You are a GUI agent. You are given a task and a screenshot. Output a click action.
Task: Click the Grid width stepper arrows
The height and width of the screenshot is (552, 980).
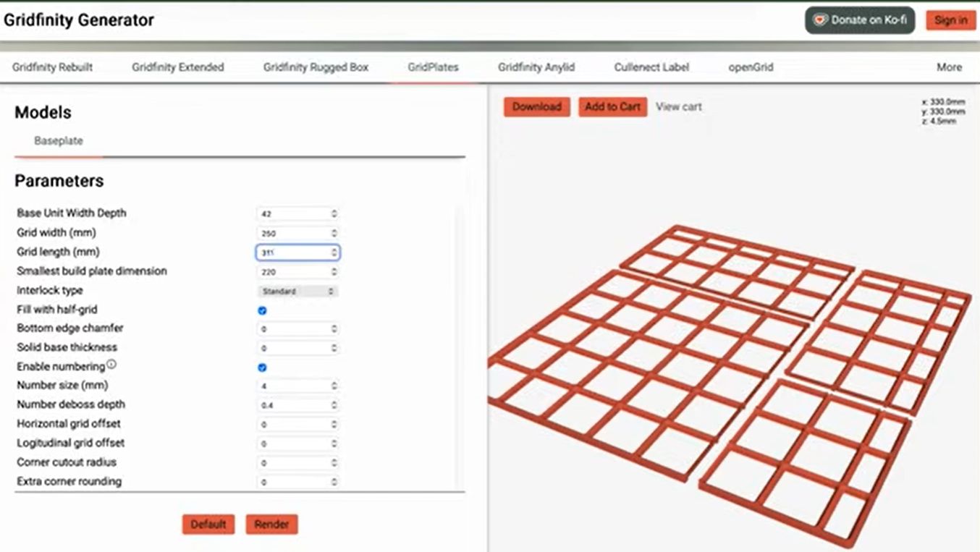pyautogui.click(x=334, y=233)
